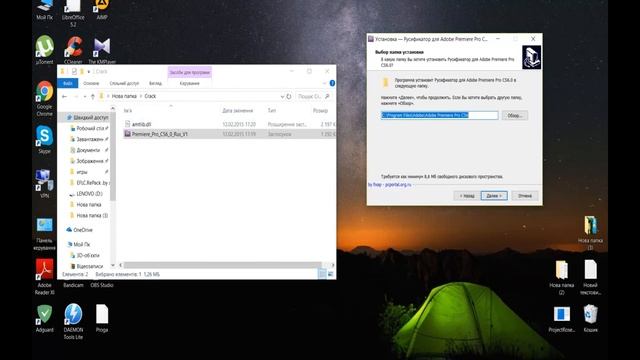Screen dimensions: 640x360
Task: Open the Файл tab in Explorer
Action: (68, 83)
